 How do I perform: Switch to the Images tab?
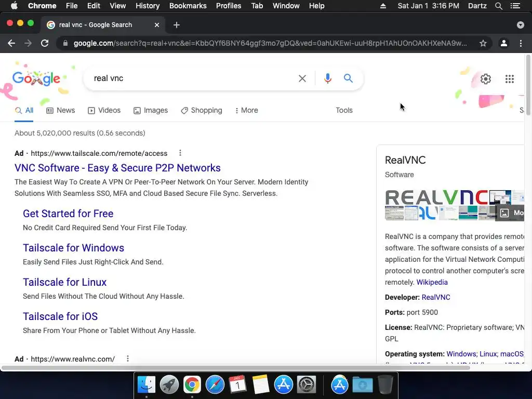151,110
